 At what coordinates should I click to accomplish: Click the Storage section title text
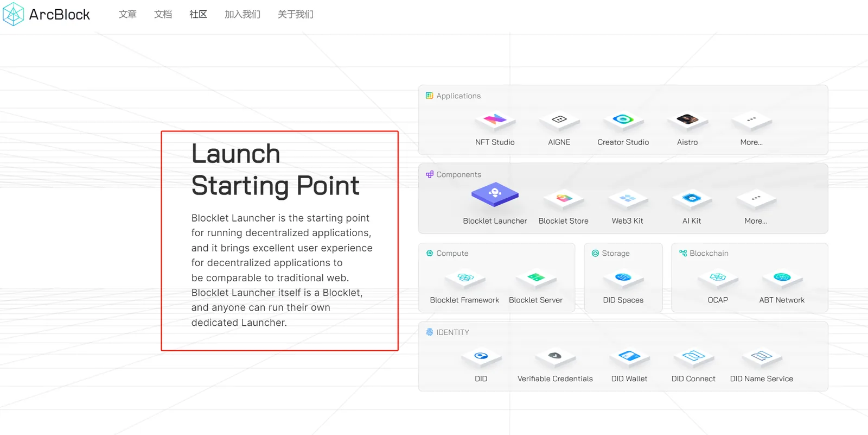click(616, 253)
